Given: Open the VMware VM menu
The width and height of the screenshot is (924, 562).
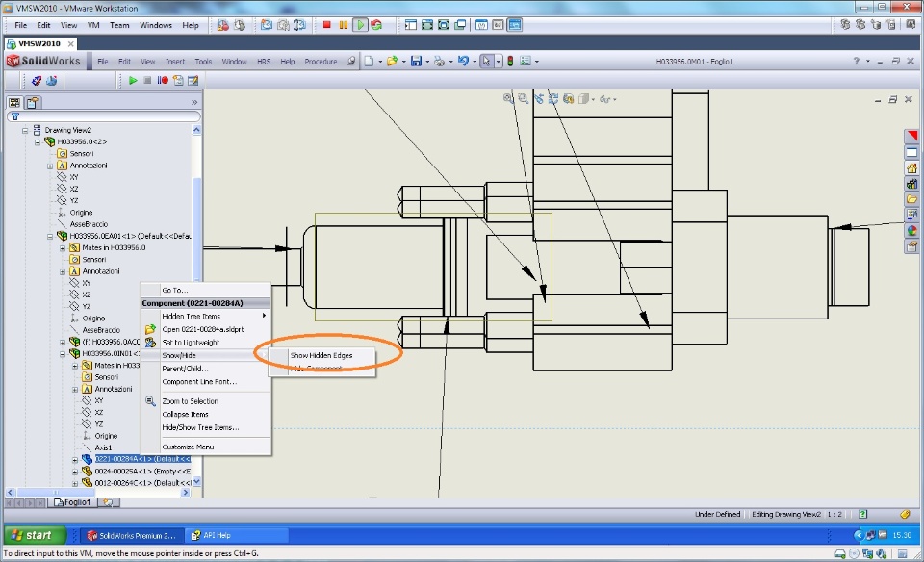Looking at the screenshot, I should point(93,25).
